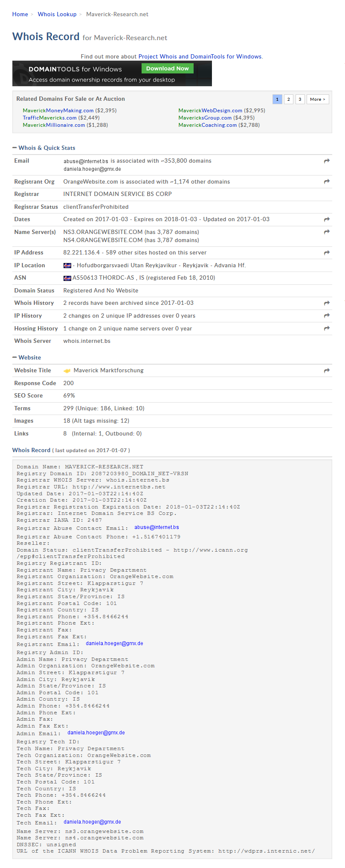Select the Images 18 (Alt tags missing) value
The height and width of the screenshot is (868, 345).
(x=96, y=421)
